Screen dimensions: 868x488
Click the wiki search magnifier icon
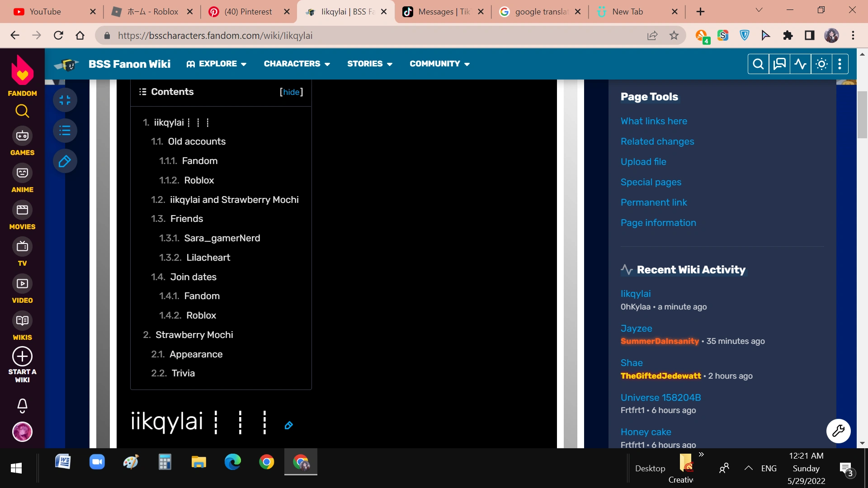(758, 64)
